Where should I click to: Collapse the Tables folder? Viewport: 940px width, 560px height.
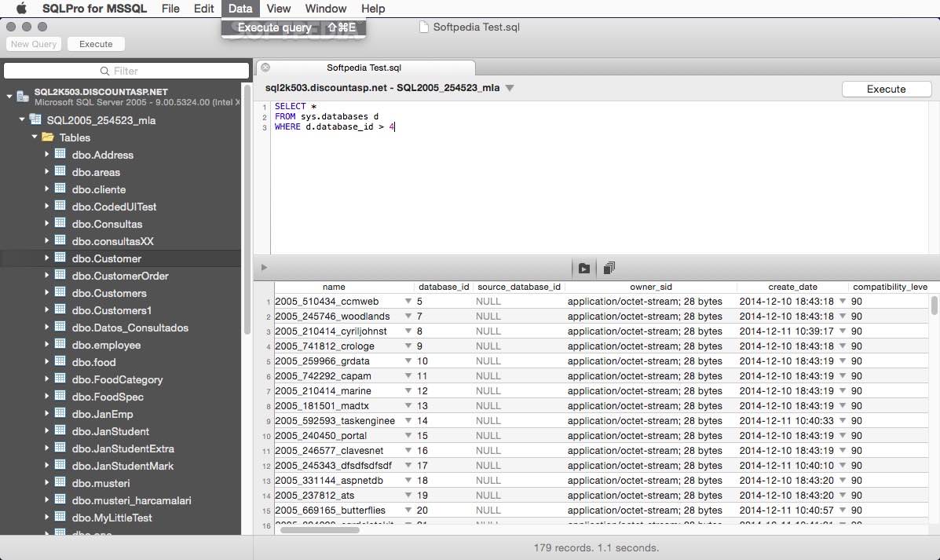coord(35,137)
